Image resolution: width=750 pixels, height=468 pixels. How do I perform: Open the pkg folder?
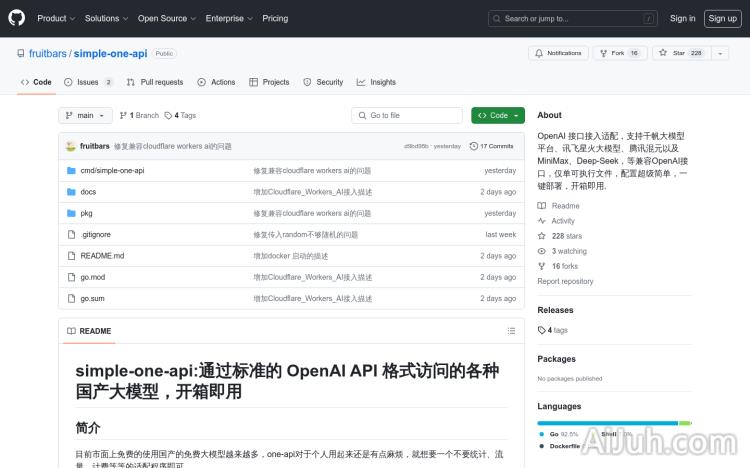click(x=86, y=213)
